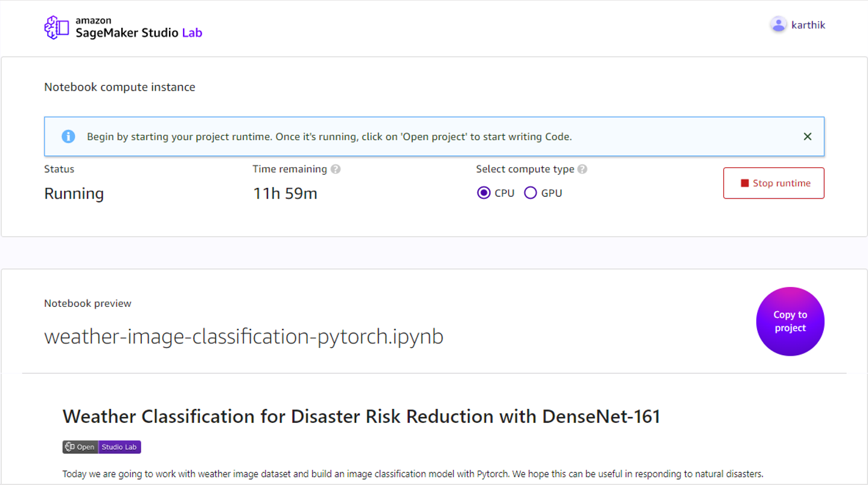Click the Running status text
Image resolution: width=868 pixels, height=485 pixels.
[x=74, y=194]
